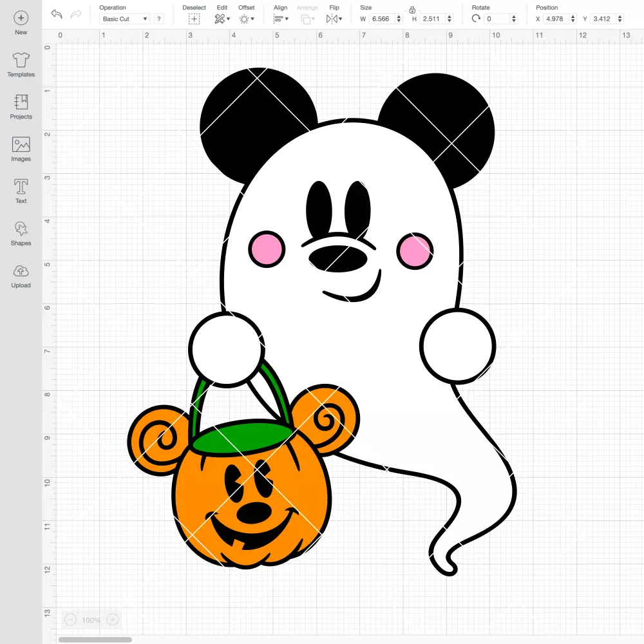Click the Height size input field

pyautogui.click(x=433, y=19)
